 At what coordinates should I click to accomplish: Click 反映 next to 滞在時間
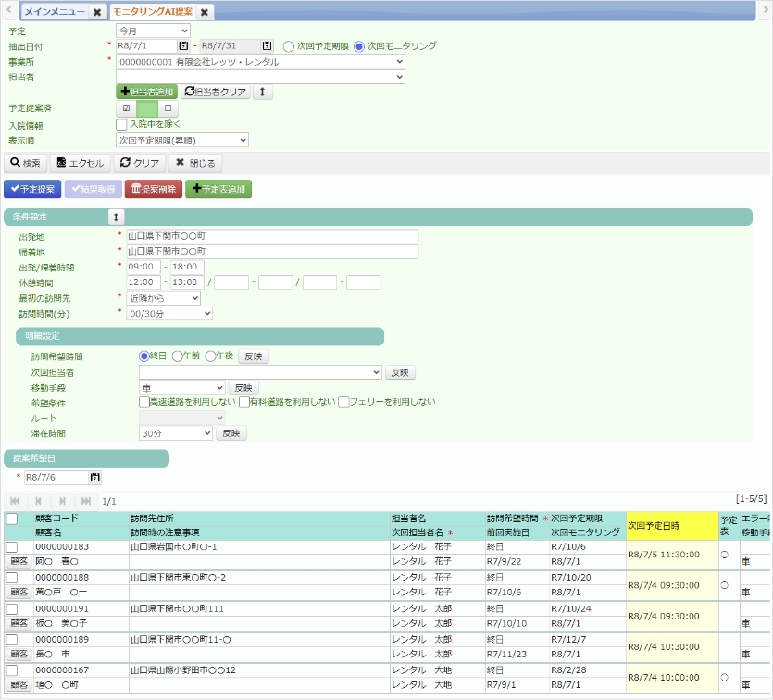[x=231, y=433]
